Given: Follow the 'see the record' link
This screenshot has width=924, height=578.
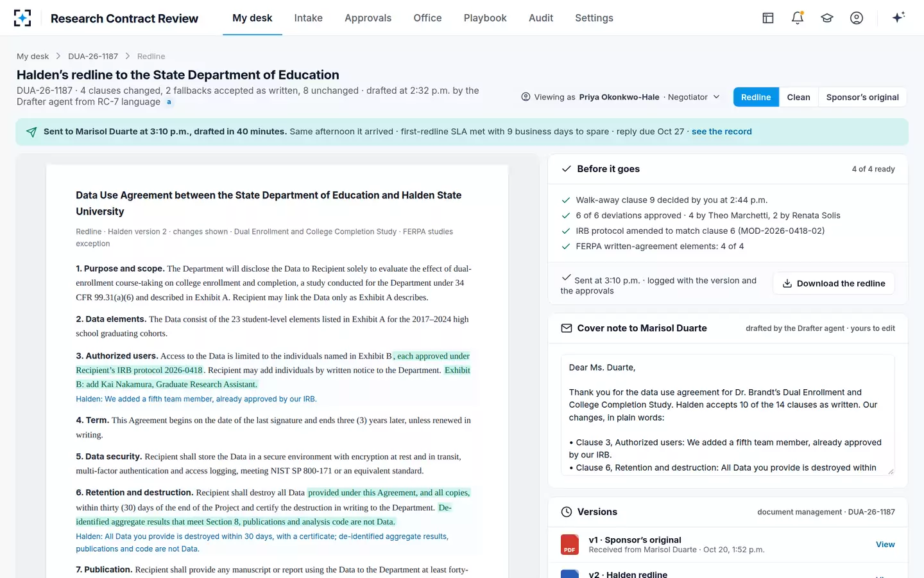Looking at the screenshot, I should pyautogui.click(x=722, y=132).
